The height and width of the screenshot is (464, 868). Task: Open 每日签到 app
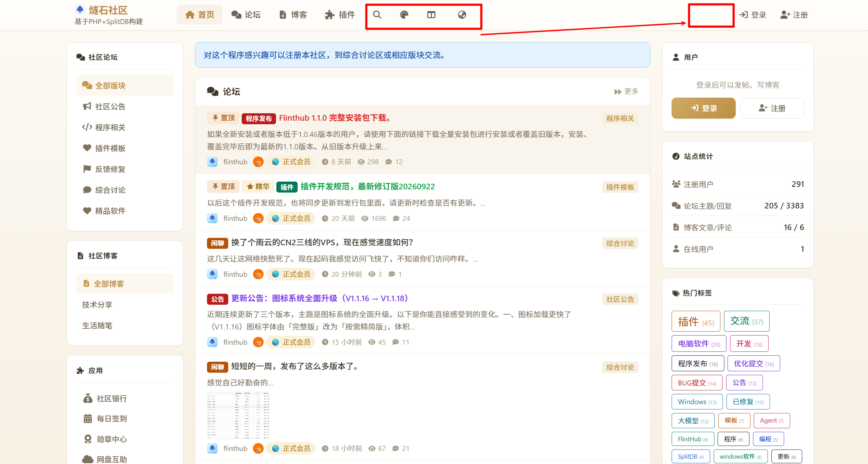click(x=125, y=419)
